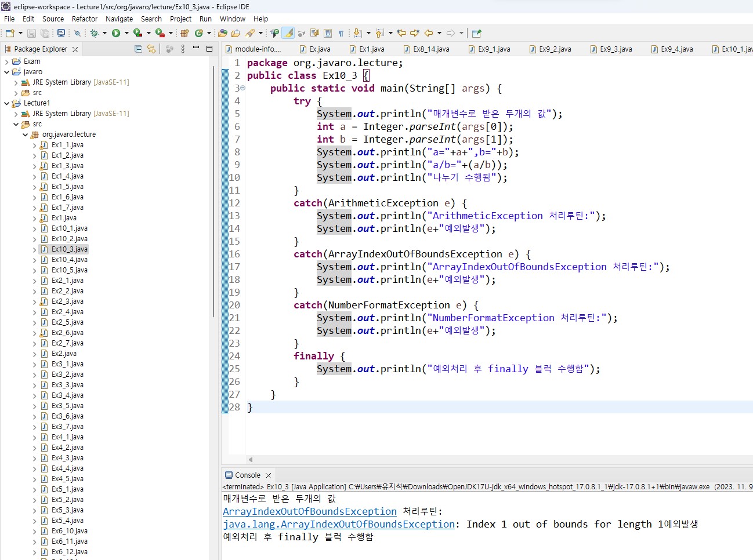Click the Save icon in toolbar
This screenshot has height=560, width=753.
coord(31,34)
